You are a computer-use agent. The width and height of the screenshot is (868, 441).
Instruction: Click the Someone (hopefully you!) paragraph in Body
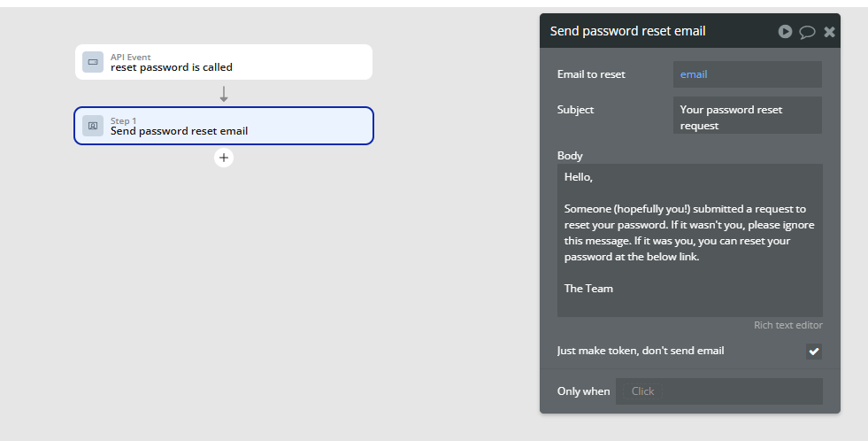pyautogui.click(x=689, y=233)
